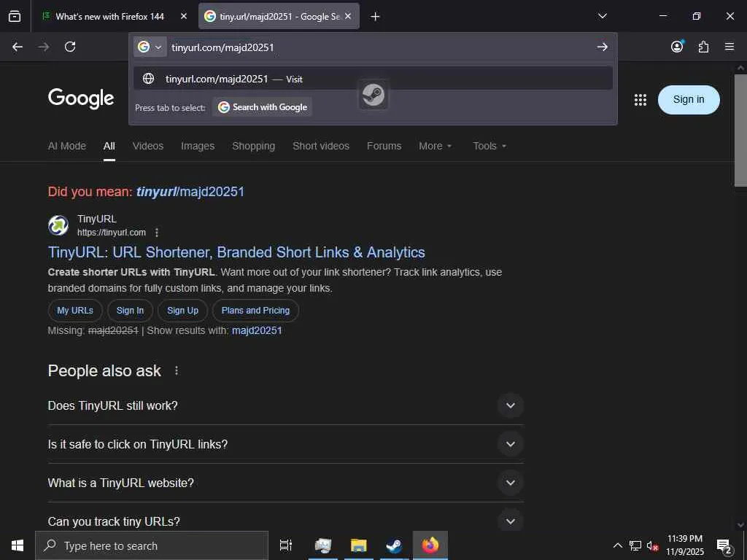Click the majd20251 show results with link
747x560 pixels.
tap(257, 330)
